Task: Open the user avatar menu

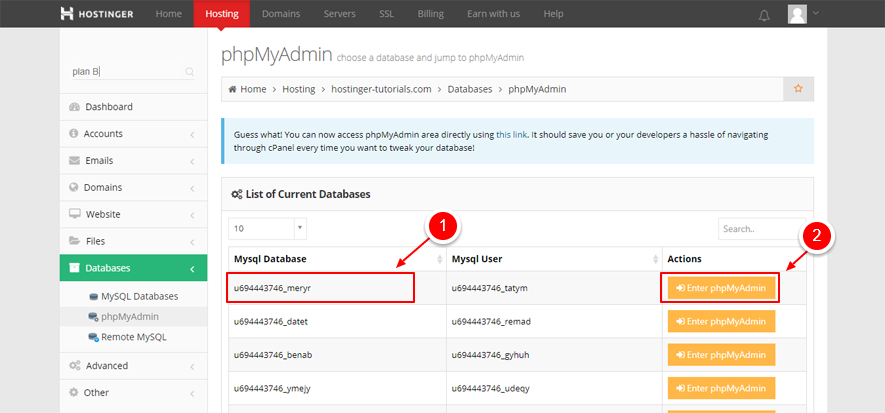Action: [x=797, y=14]
